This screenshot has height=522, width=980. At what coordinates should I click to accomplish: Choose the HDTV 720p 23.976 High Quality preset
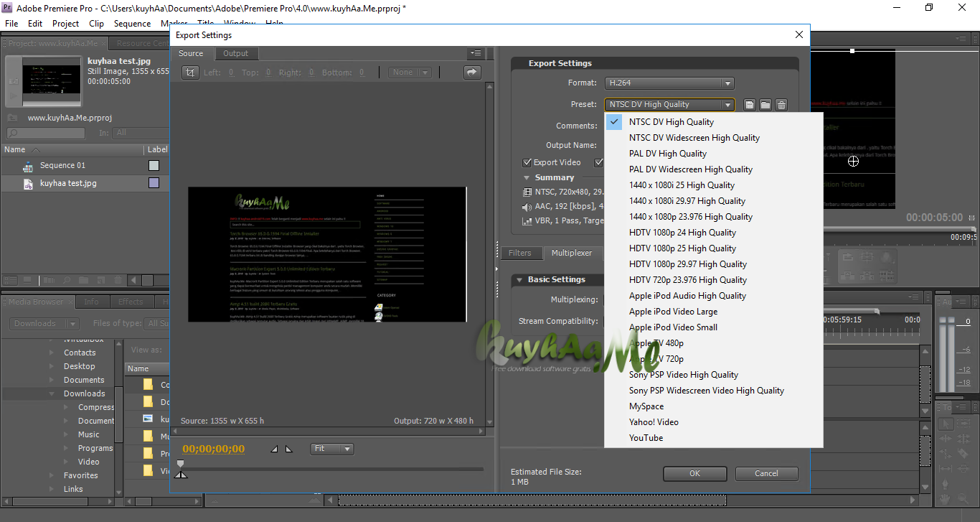point(714,280)
